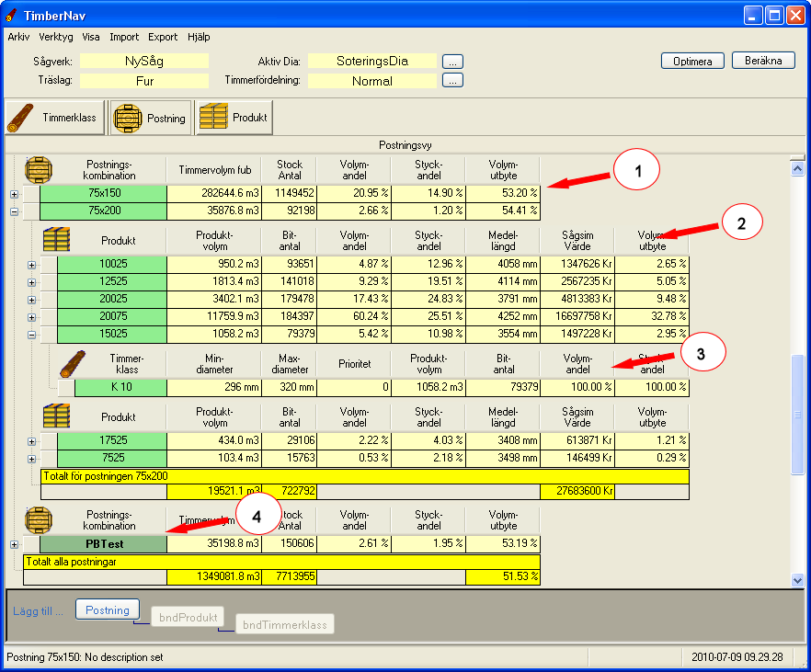The image size is (811, 672).
Task: Click the Sågverk field NySåg
Action: [x=144, y=61]
